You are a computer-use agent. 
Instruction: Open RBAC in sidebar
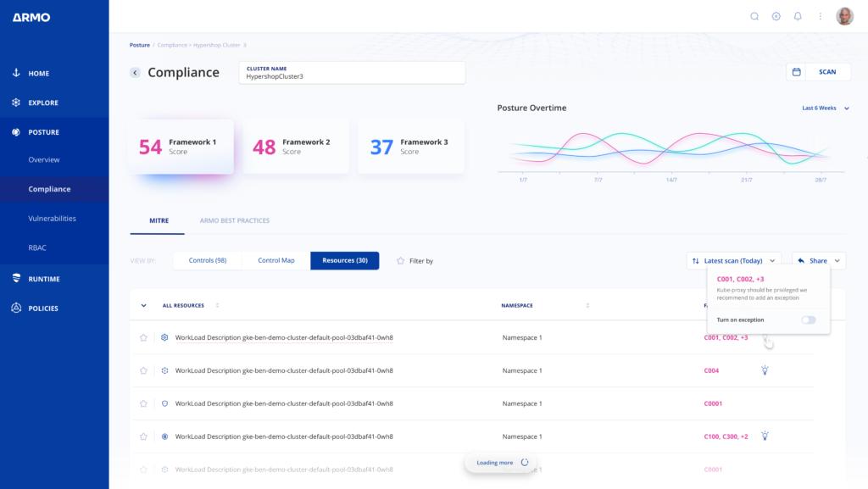click(37, 247)
